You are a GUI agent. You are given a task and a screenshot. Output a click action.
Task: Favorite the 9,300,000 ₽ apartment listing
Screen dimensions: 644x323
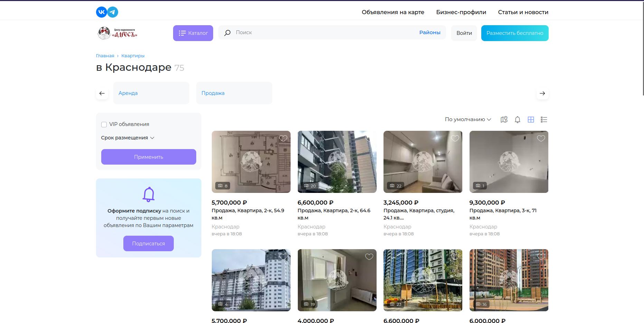tap(541, 138)
